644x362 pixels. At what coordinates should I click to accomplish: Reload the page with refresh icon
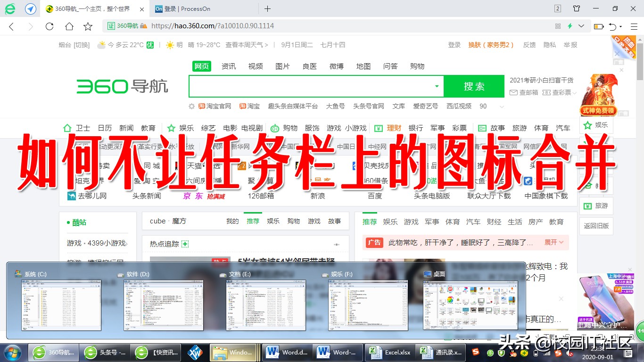[50, 26]
